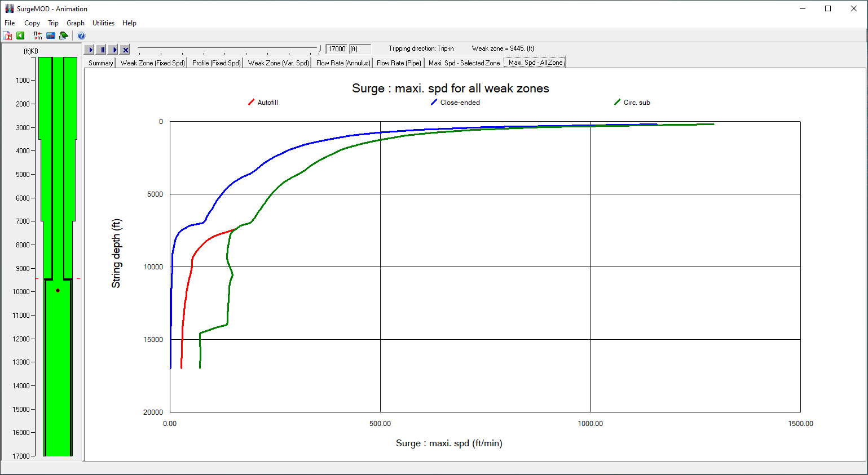Click the PowerPoint export icon
The height and width of the screenshot is (475, 868).
8,35
